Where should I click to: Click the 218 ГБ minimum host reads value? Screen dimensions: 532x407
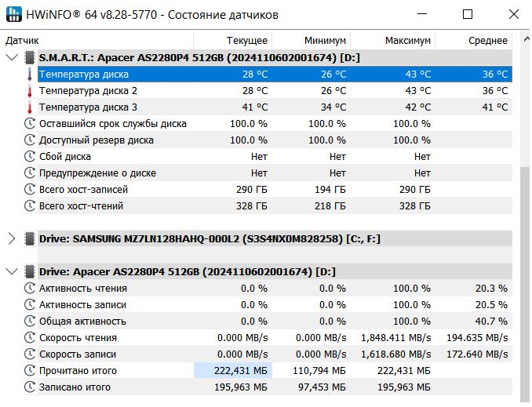(x=330, y=206)
